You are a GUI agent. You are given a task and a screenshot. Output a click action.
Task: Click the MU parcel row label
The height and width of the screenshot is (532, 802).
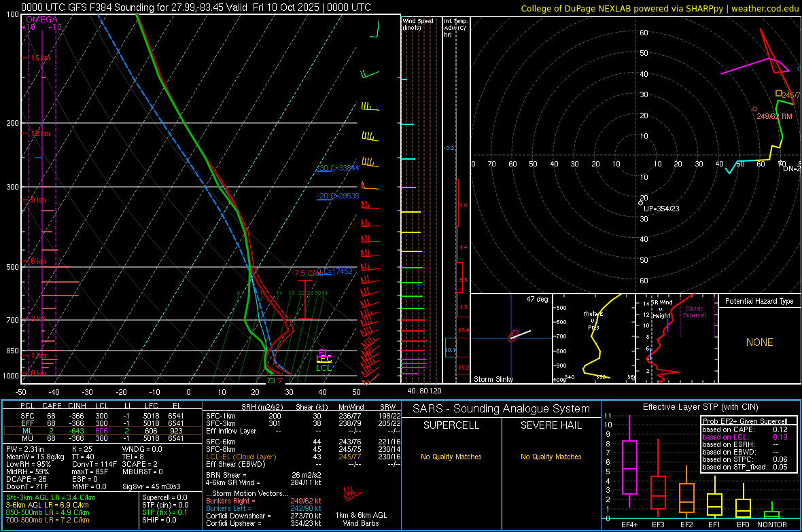[27, 438]
